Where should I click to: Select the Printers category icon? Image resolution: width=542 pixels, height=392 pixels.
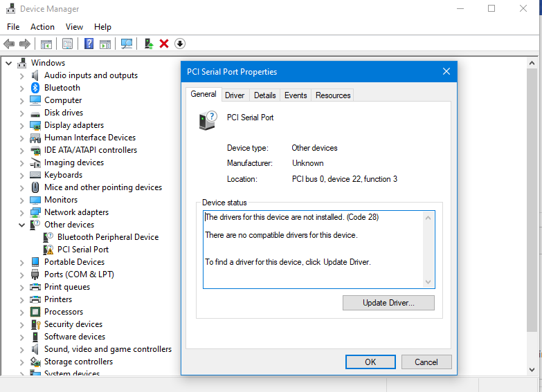pyautogui.click(x=35, y=299)
